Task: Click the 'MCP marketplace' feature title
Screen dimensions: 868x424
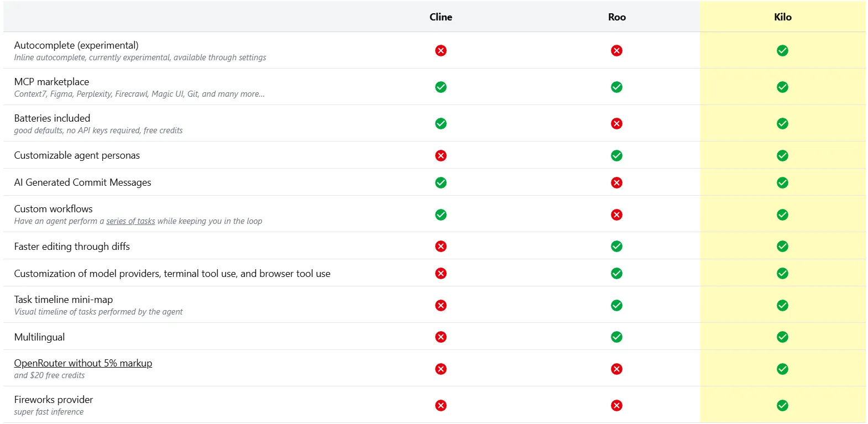Action: [51, 82]
